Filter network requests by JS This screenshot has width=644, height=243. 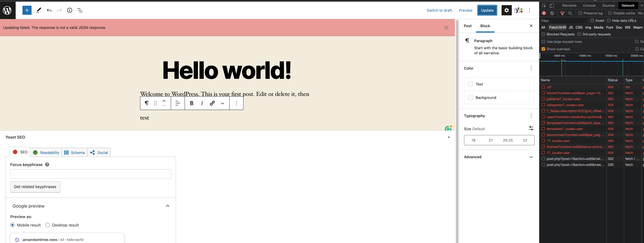[x=571, y=27]
